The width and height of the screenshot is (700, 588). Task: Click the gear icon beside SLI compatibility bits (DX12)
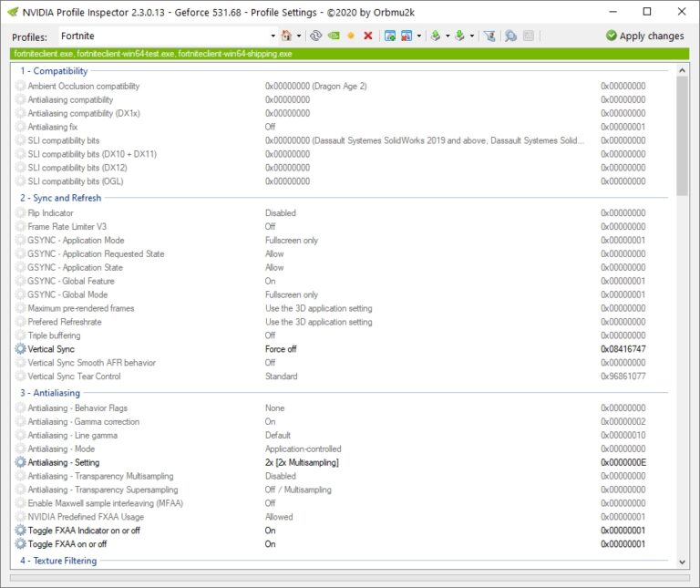[x=21, y=168]
